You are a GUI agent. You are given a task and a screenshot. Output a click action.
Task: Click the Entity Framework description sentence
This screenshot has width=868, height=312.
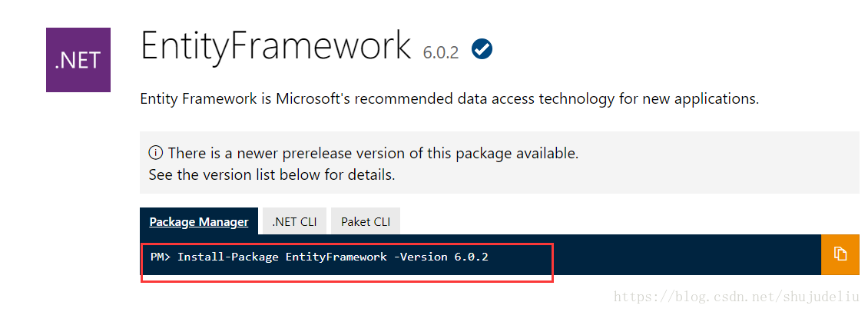[449, 100]
